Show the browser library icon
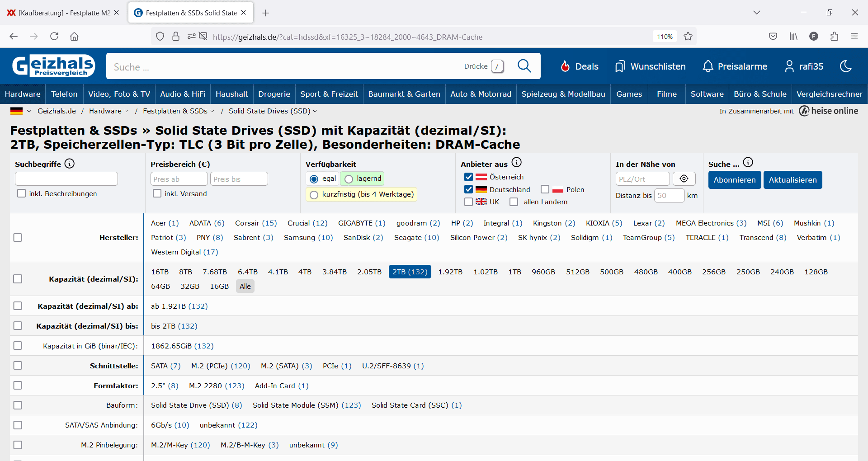This screenshot has height=461, width=868. [x=793, y=37]
